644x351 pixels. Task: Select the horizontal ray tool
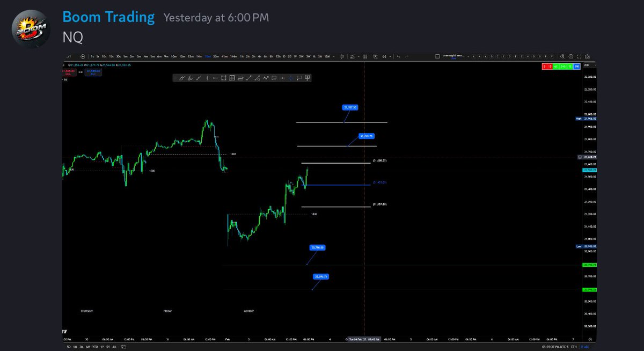tap(215, 78)
